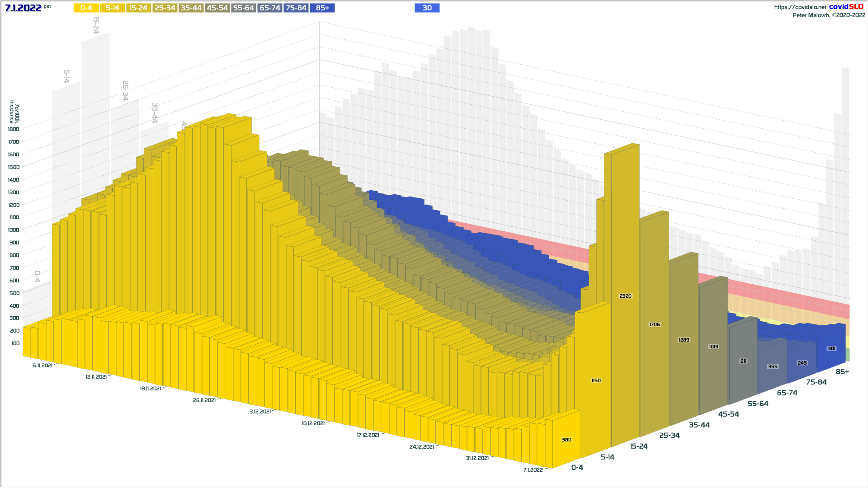Select the 380 value label on the 0-4 bar
The image size is (868, 488).
[566, 440]
